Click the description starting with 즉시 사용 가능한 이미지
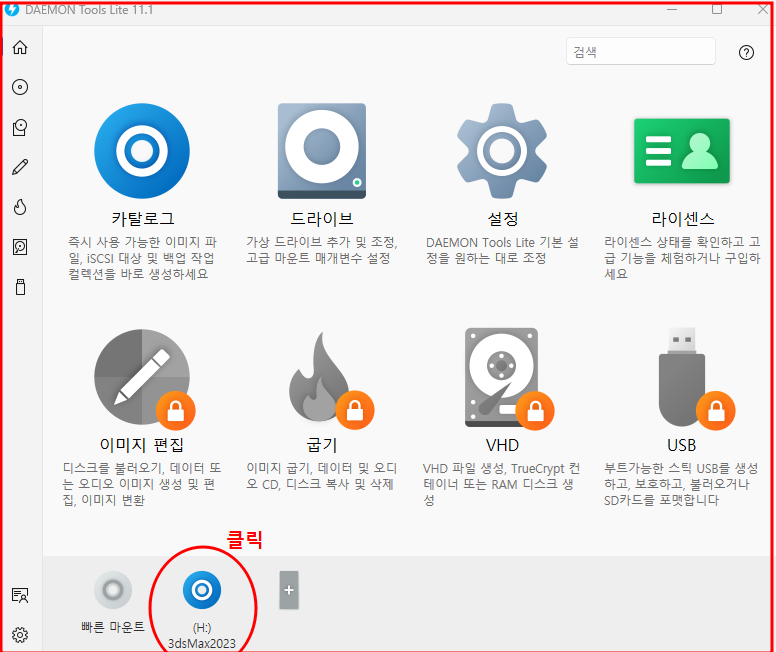The width and height of the screenshot is (776, 652). coord(143,258)
